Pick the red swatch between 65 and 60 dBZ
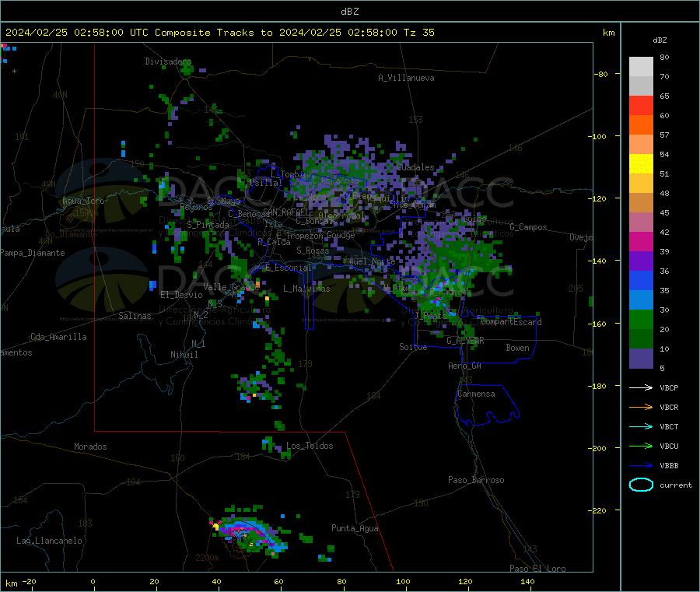This screenshot has width=700, height=592. [x=641, y=105]
